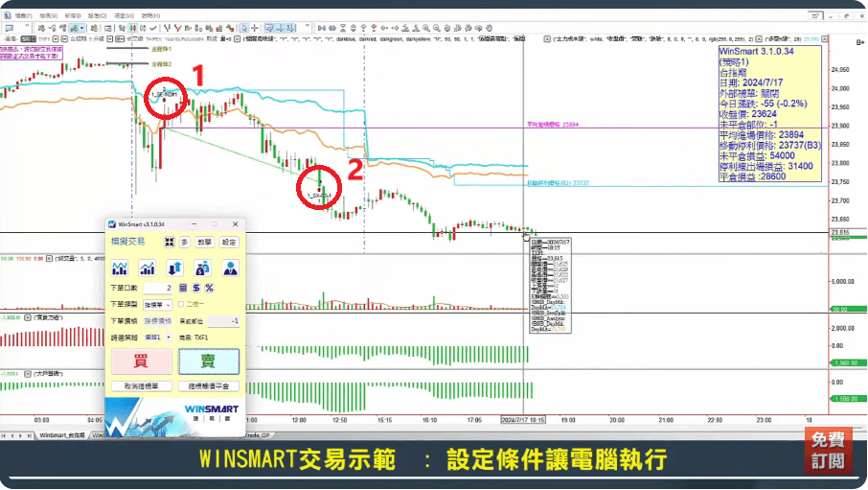Toggle the 二擇一 checkbox in WinSmart

point(180,304)
